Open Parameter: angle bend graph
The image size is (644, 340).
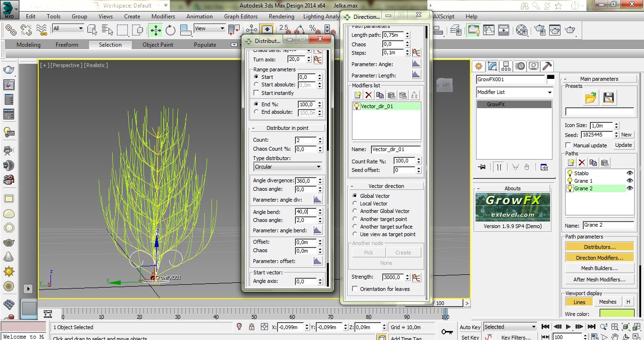(x=318, y=230)
